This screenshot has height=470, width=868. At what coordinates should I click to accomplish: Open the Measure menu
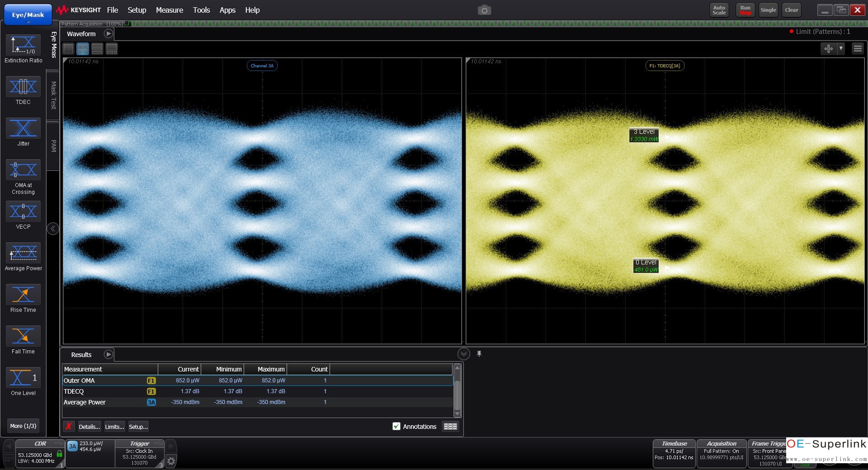pos(169,10)
